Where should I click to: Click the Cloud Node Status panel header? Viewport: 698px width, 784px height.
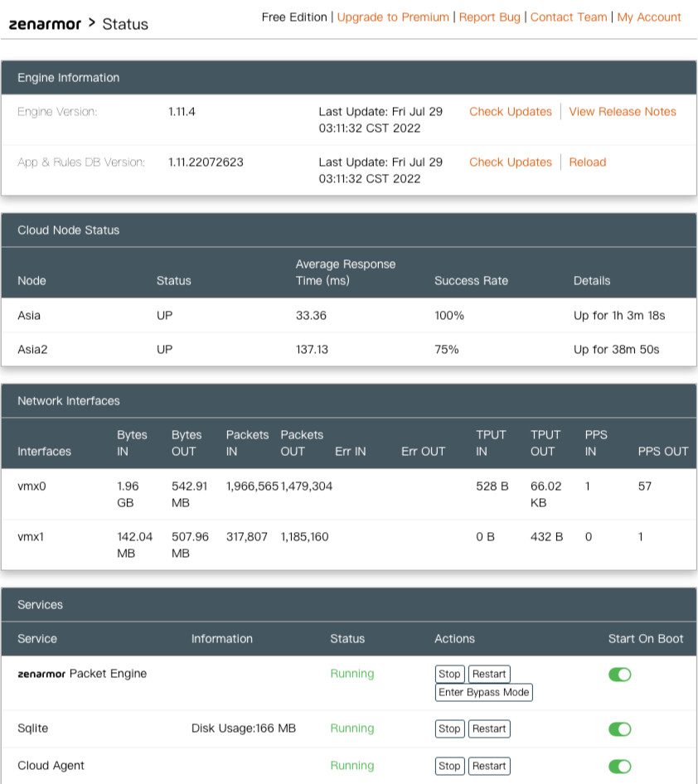coord(348,230)
